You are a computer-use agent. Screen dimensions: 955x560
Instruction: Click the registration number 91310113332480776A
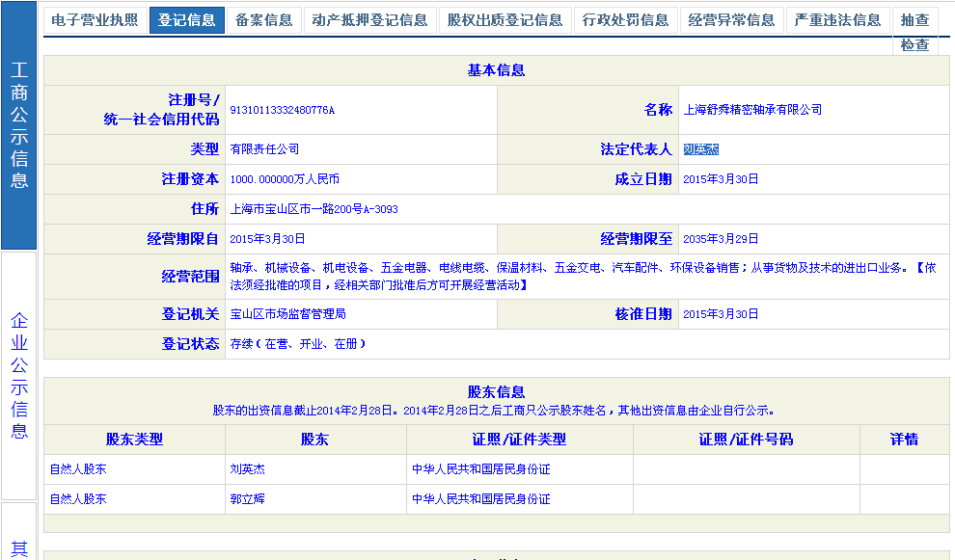pos(282,110)
